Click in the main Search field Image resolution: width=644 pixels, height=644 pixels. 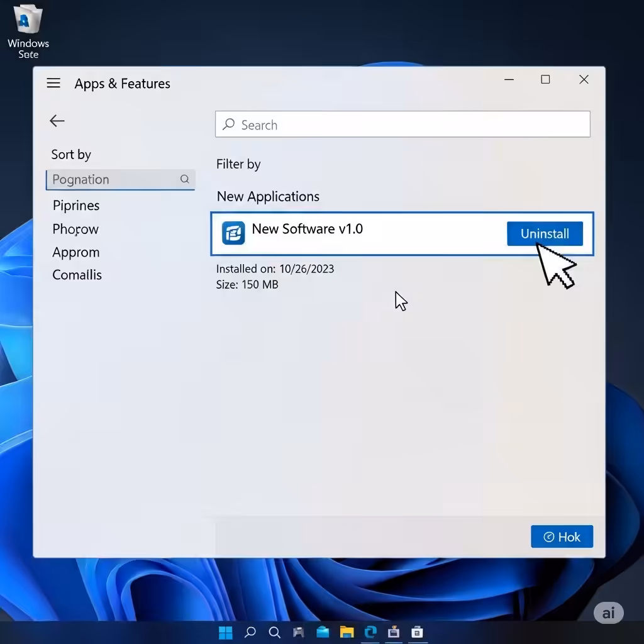[x=402, y=124]
